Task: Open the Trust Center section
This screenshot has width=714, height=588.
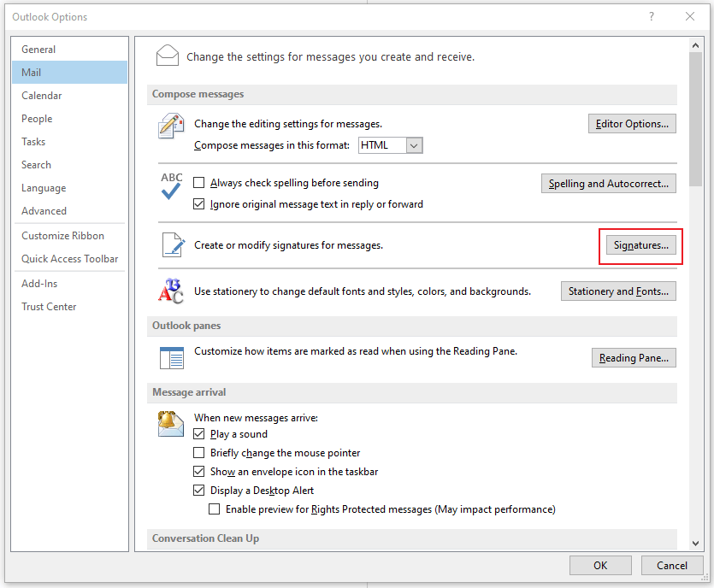Action: 49,306
